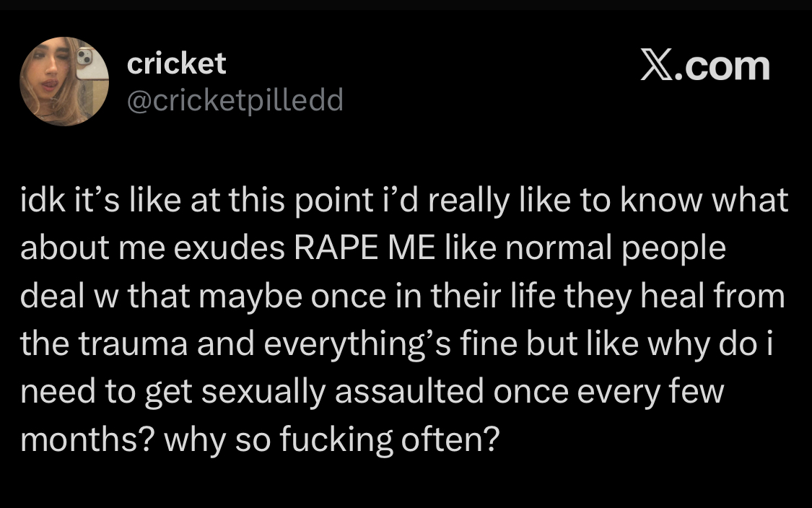This screenshot has width=812, height=508.
Task: Open the cricket profile picture
Action: pos(64,82)
